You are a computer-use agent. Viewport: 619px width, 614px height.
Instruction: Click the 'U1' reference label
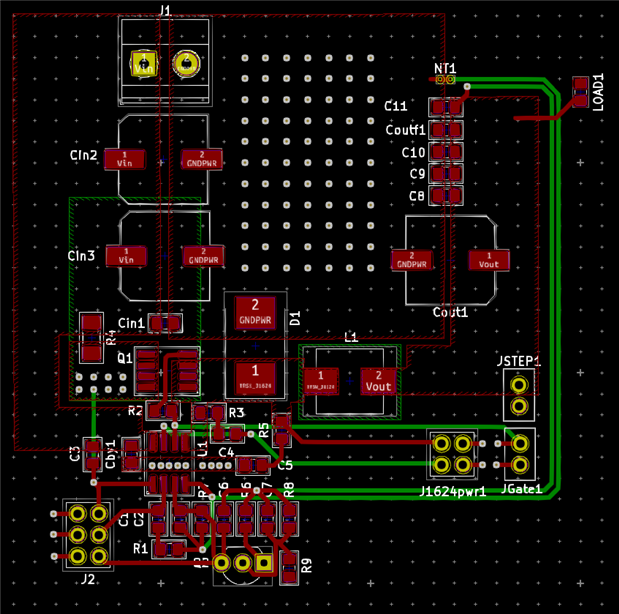tap(202, 449)
